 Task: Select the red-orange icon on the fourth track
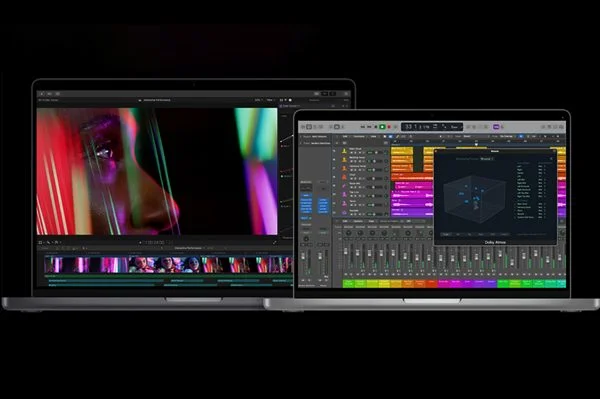(x=344, y=177)
